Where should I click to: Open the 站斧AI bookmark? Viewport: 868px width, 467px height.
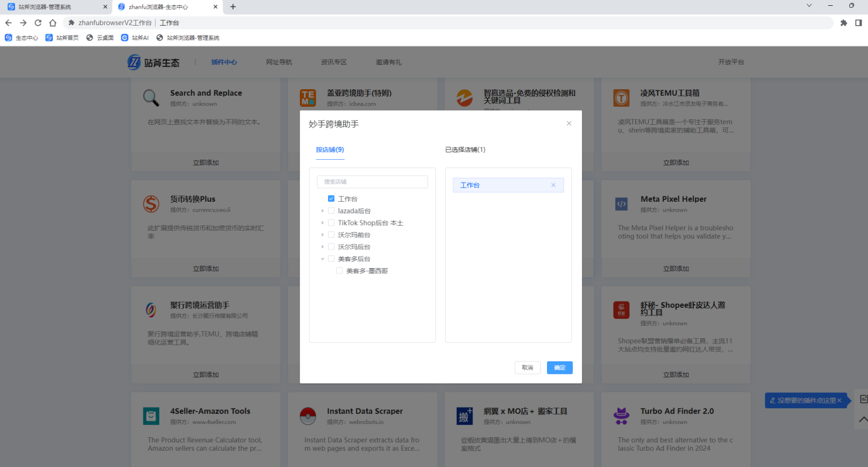[135, 38]
